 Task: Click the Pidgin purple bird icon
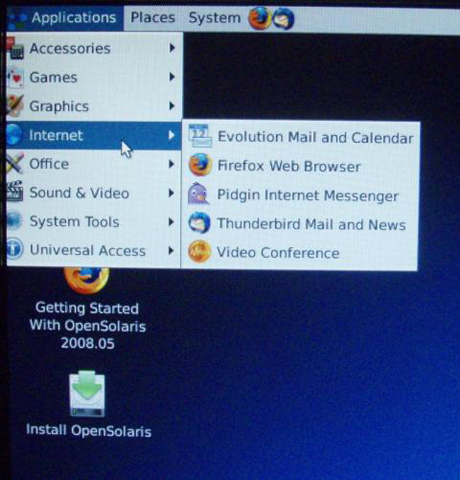199,194
